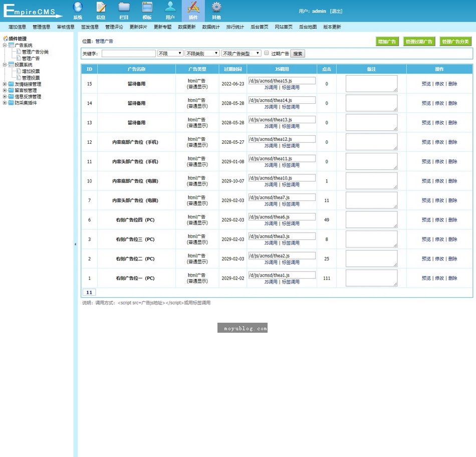Viewport: 476px width, 457px height.
Task: Expand the 防采集插件 tree branch
Action: pos(5,103)
